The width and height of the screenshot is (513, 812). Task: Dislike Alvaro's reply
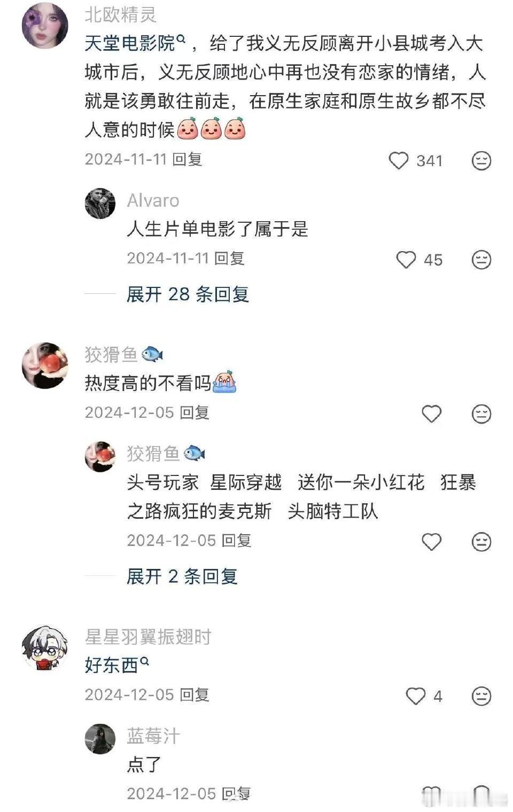[481, 260]
